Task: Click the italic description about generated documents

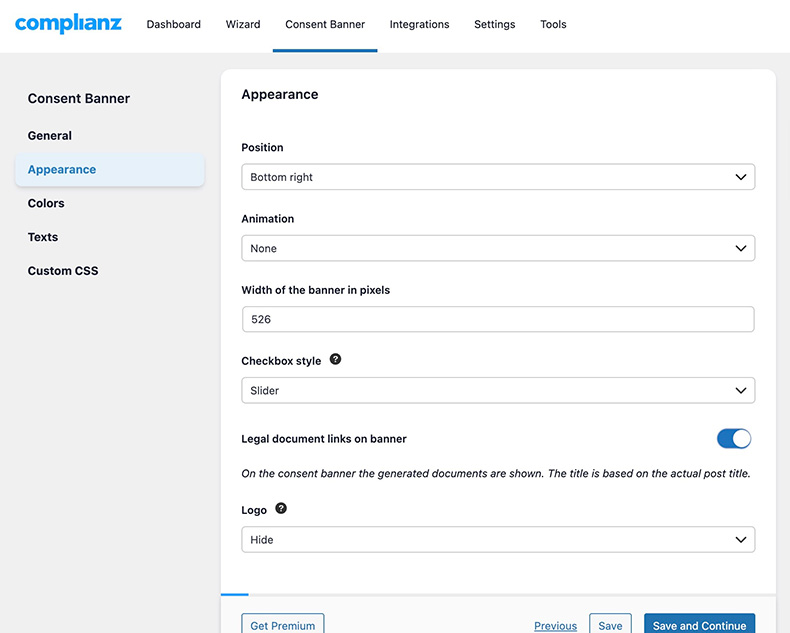Action: [496, 473]
